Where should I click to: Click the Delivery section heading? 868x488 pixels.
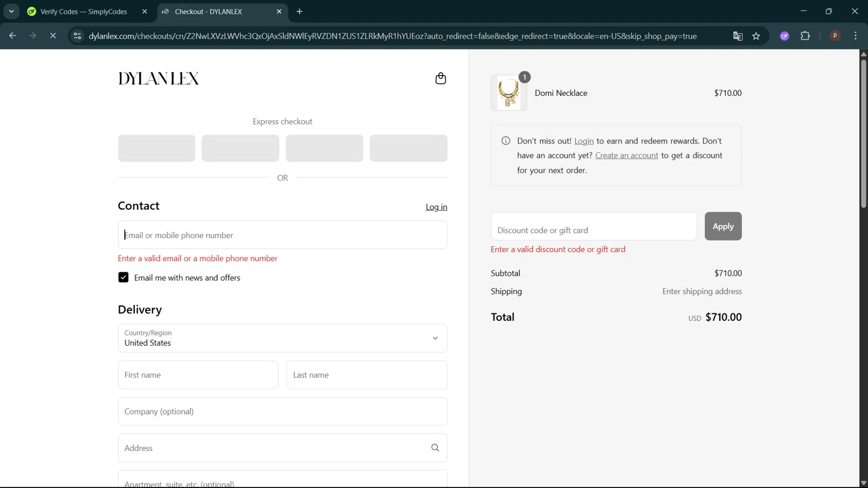click(140, 309)
